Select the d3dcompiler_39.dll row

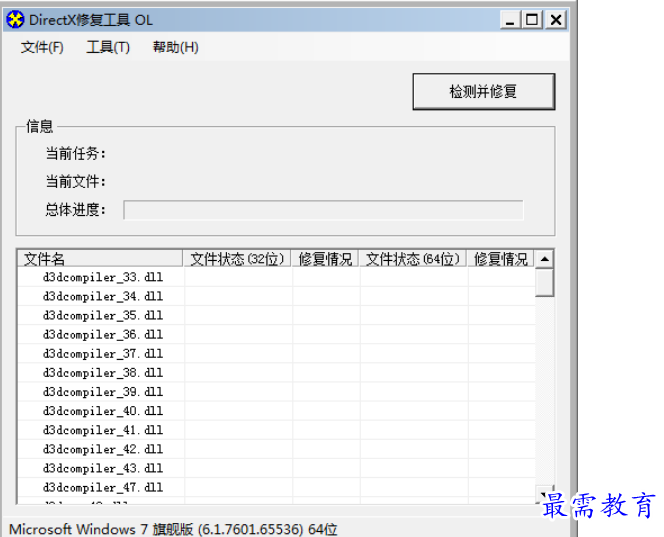pyautogui.click(x=276, y=391)
